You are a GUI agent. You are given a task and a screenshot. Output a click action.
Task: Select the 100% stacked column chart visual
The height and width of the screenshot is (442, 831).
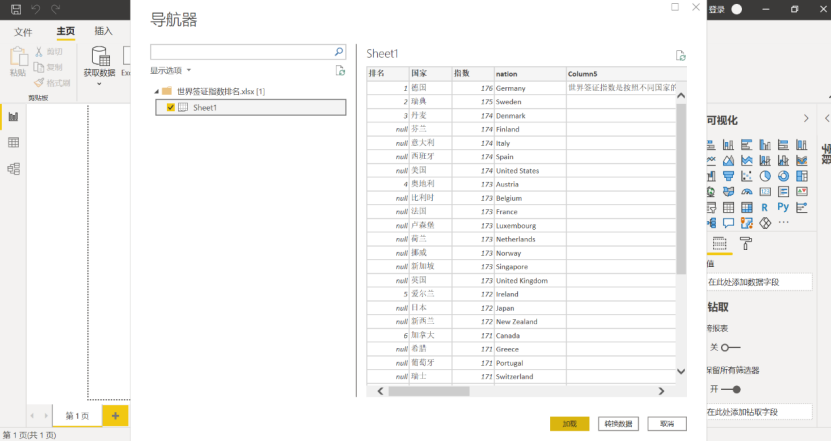(x=802, y=145)
